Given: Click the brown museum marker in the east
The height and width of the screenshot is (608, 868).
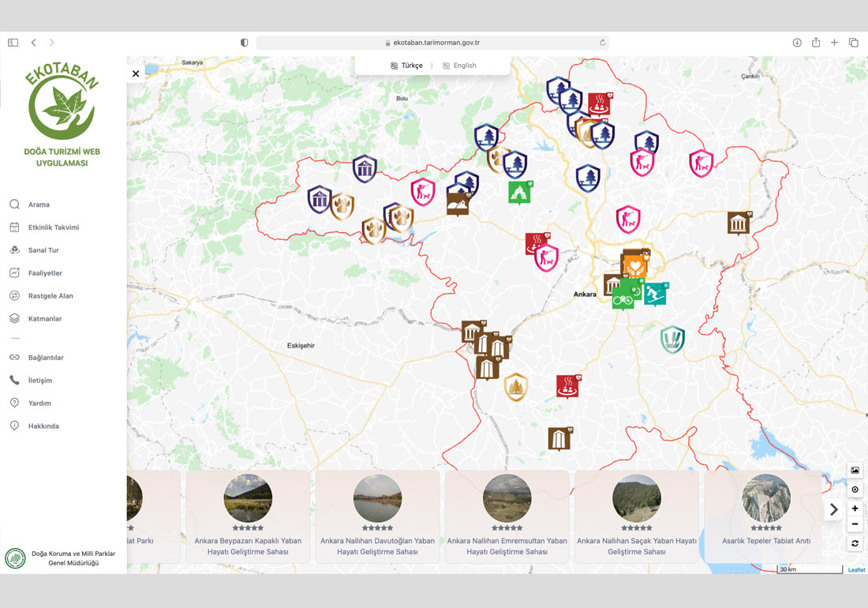Looking at the screenshot, I should click(x=739, y=223).
